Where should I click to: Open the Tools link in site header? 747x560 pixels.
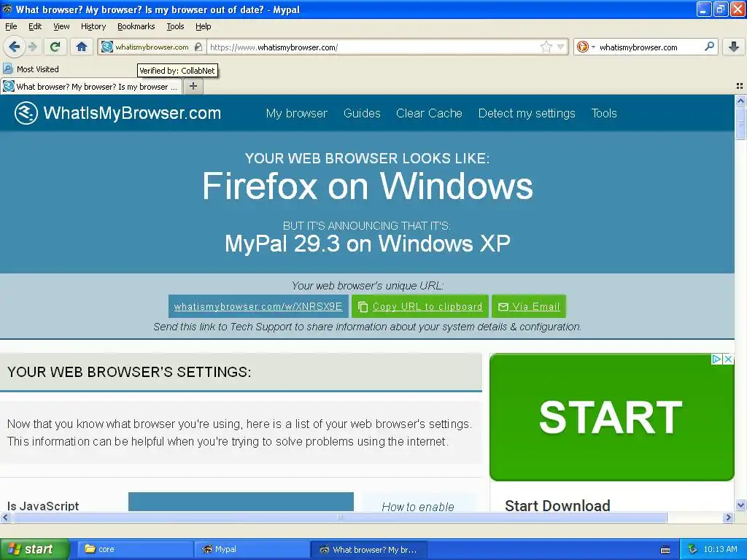(x=604, y=113)
